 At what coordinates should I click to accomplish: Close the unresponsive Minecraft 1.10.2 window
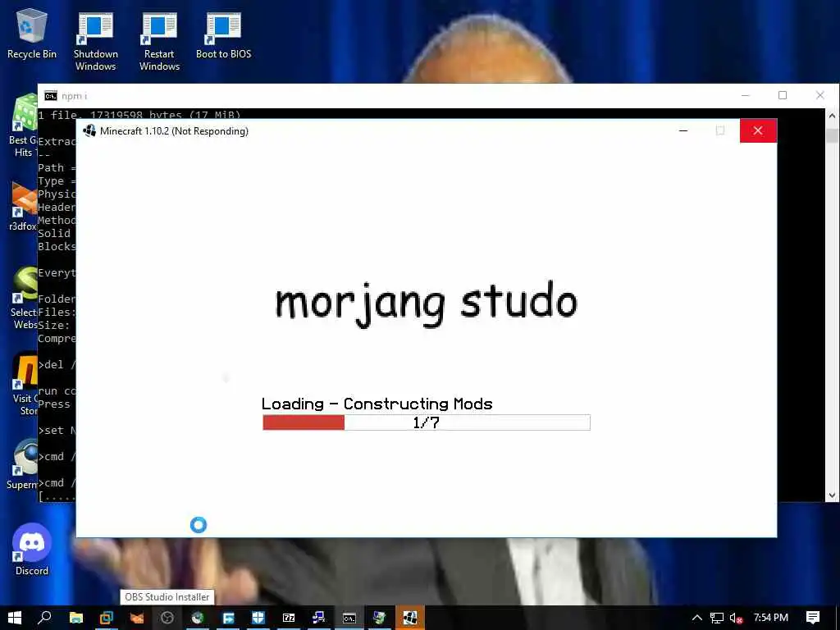coord(758,130)
